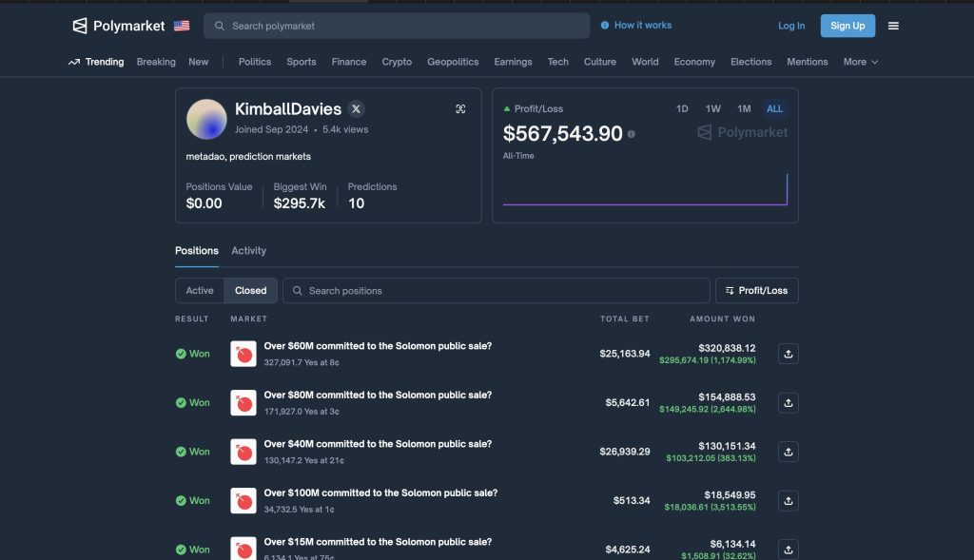Click the expand icon on profile card
The image size is (974, 560).
(460, 109)
